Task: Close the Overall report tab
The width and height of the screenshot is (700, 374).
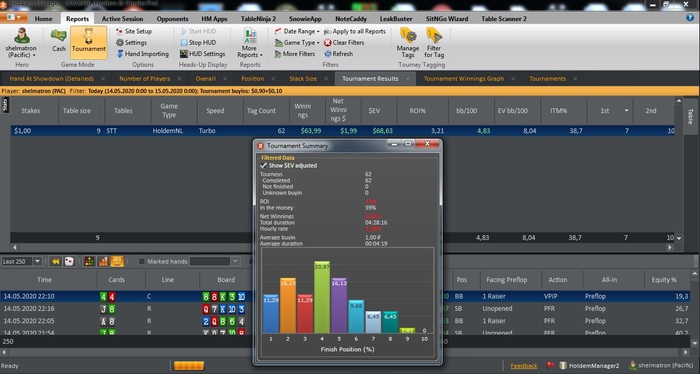Action: point(225,79)
